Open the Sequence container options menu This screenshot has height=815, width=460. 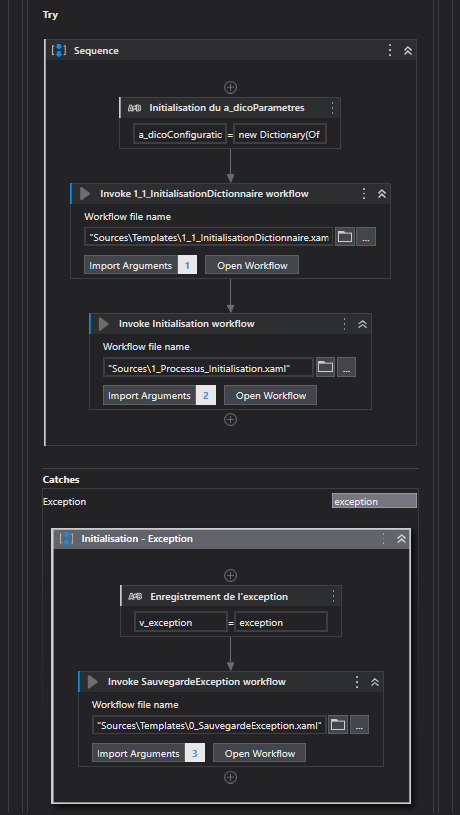[390, 50]
